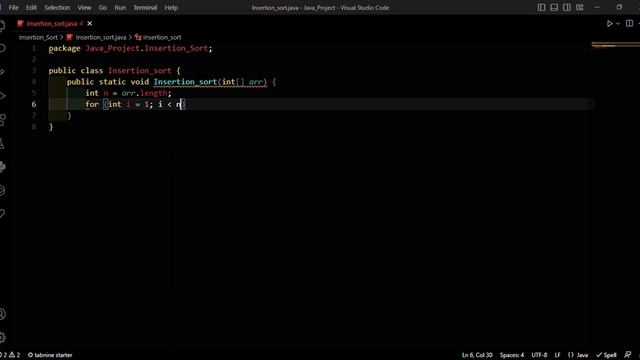Screen dimensions: 640x360
Task: Toggle the Secondary Side Bar
Action: click(x=567, y=7)
